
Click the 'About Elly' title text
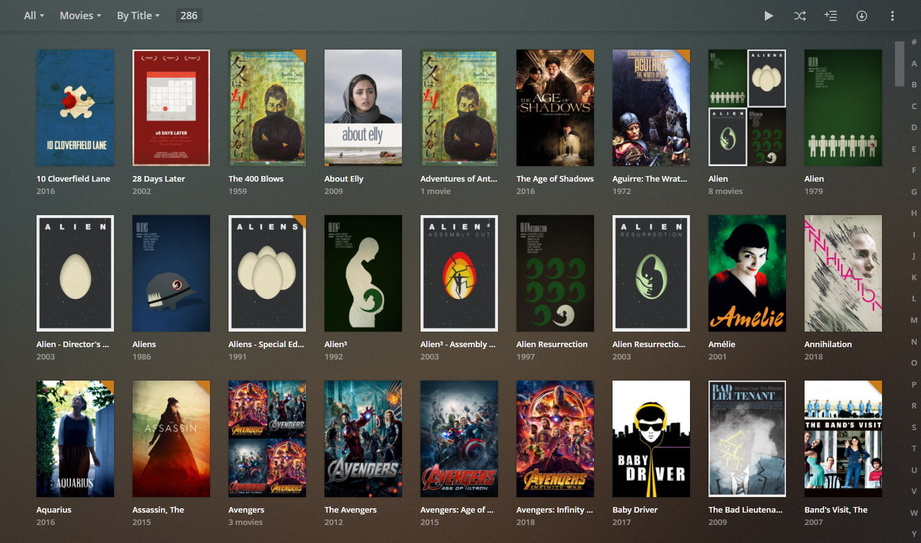344,179
